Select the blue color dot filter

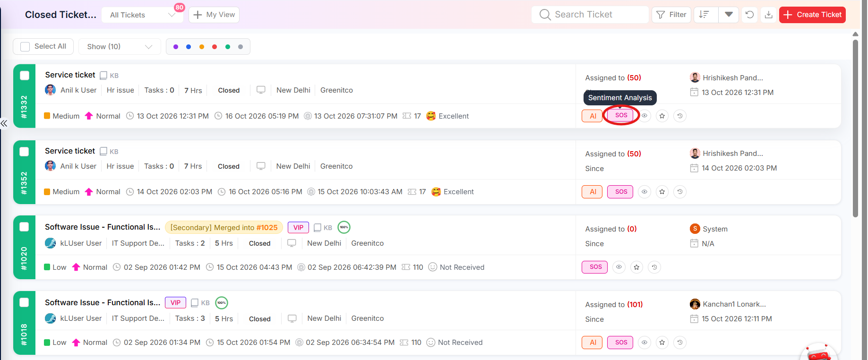tap(189, 47)
